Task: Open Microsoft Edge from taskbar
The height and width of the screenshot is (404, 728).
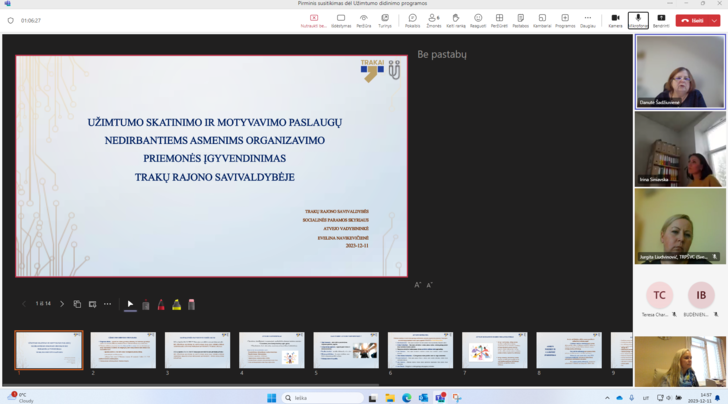Action: pyautogui.click(x=407, y=398)
